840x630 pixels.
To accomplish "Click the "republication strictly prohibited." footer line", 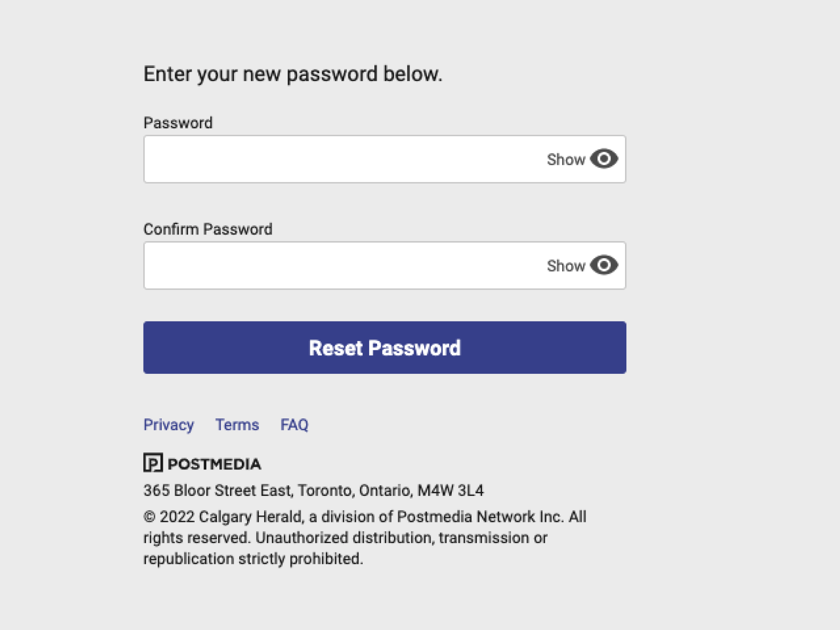I will [253, 559].
